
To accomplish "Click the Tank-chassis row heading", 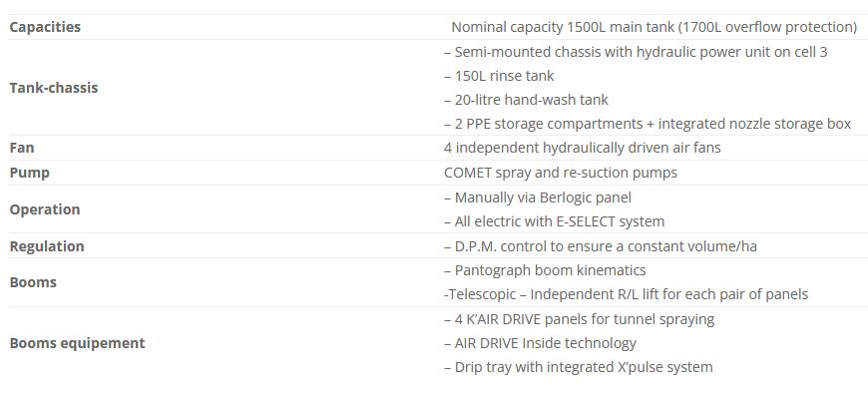I will (54, 88).
